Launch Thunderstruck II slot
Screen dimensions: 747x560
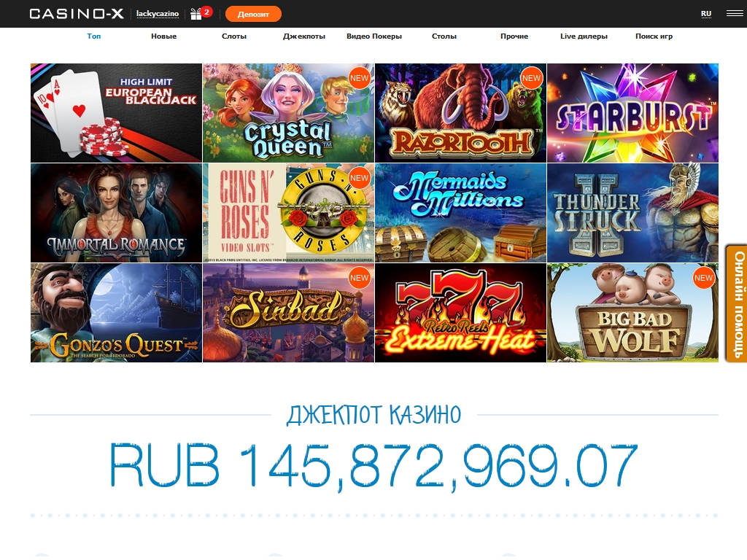[632, 213]
